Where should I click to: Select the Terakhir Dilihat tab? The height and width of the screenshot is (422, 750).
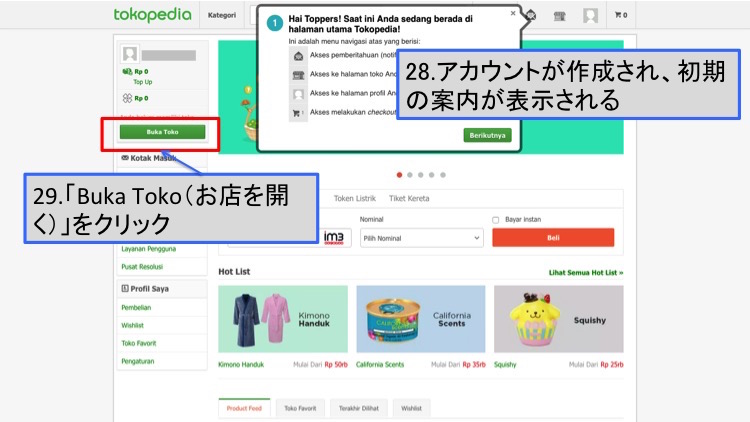click(359, 408)
